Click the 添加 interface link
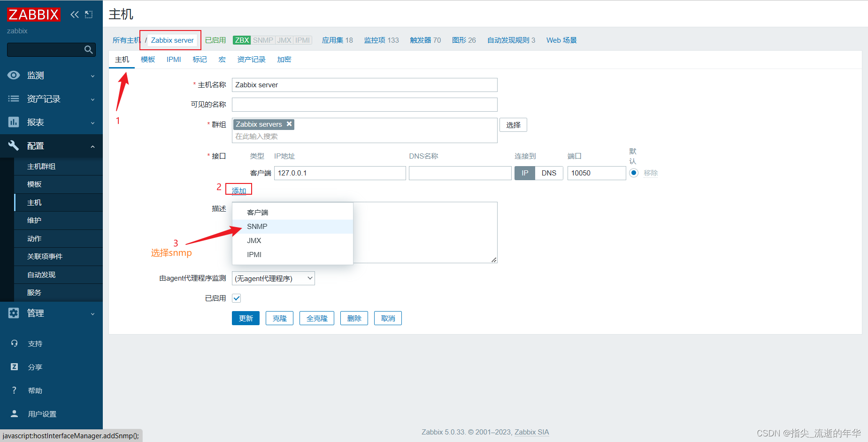868x442 pixels. pyautogui.click(x=239, y=191)
